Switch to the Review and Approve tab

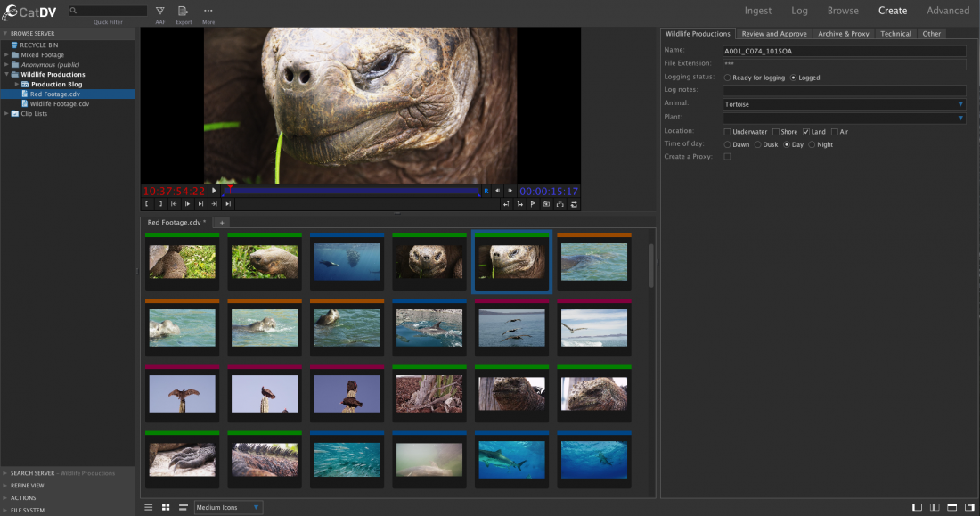coord(773,34)
